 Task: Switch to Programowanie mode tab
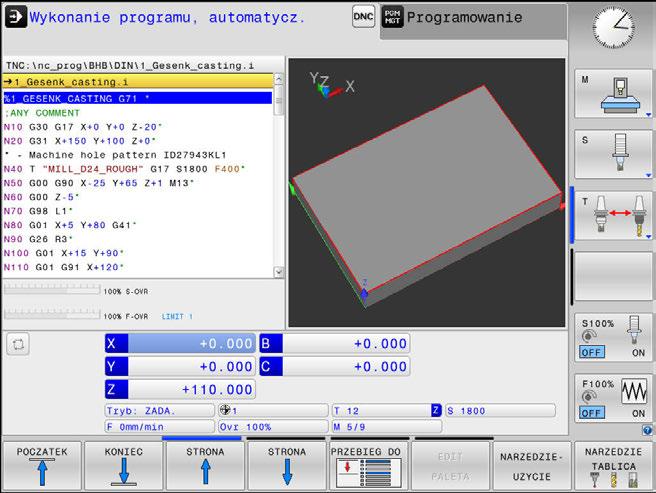pyautogui.click(x=474, y=22)
